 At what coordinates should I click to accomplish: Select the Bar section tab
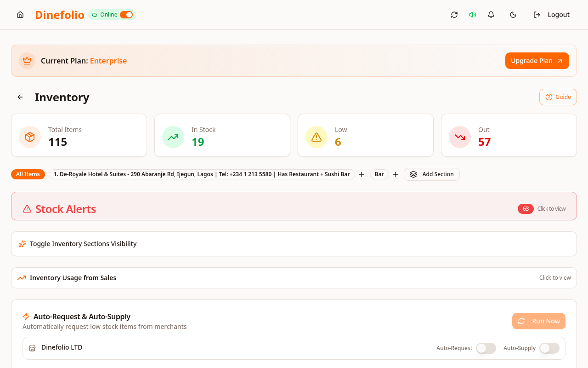click(x=379, y=174)
